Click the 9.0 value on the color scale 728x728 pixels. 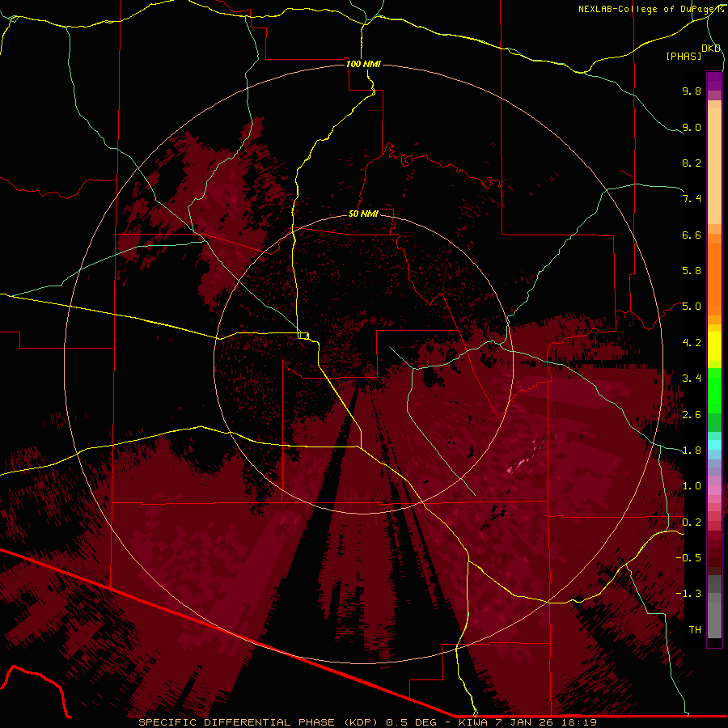[x=692, y=127]
